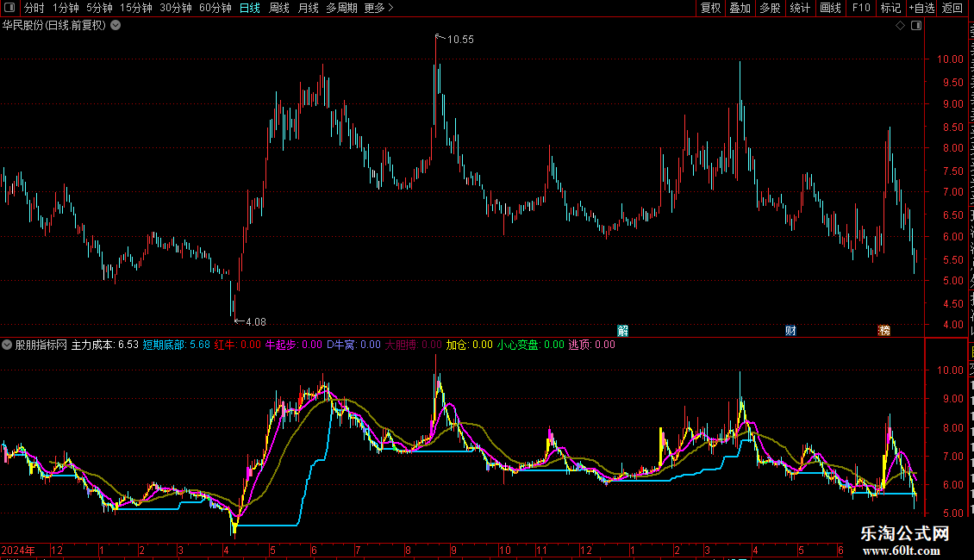Screen dimensions: 974x560
Task: Select the 周线 weekly period tab
Action: click(x=279, y=8)
